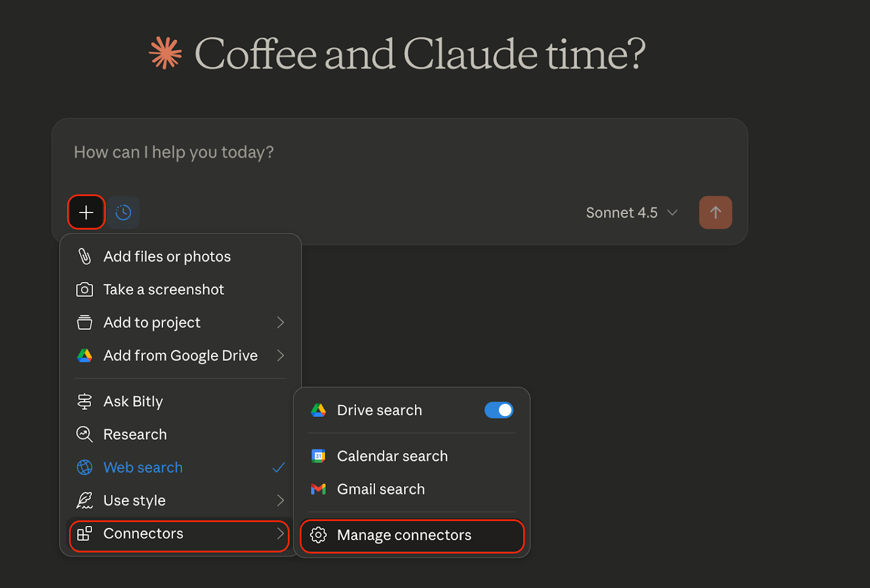Click the 'How can I help you today?' input

tap(174, 152)
